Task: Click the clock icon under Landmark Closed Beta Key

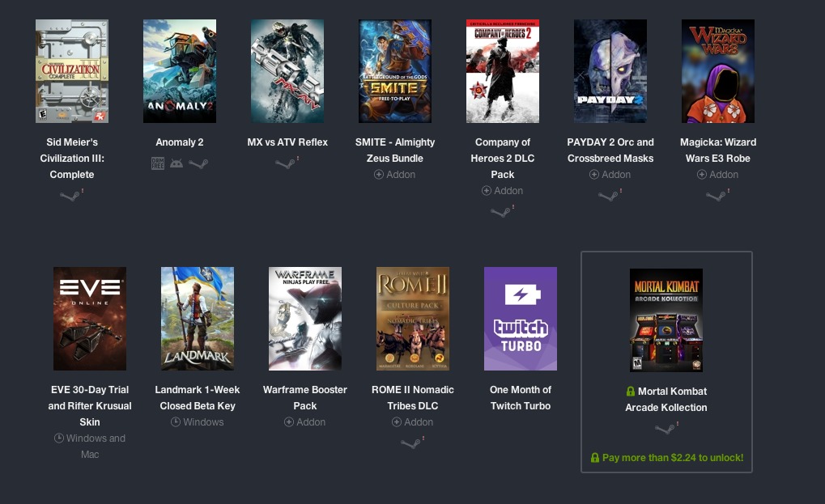Action: (176, 422)
